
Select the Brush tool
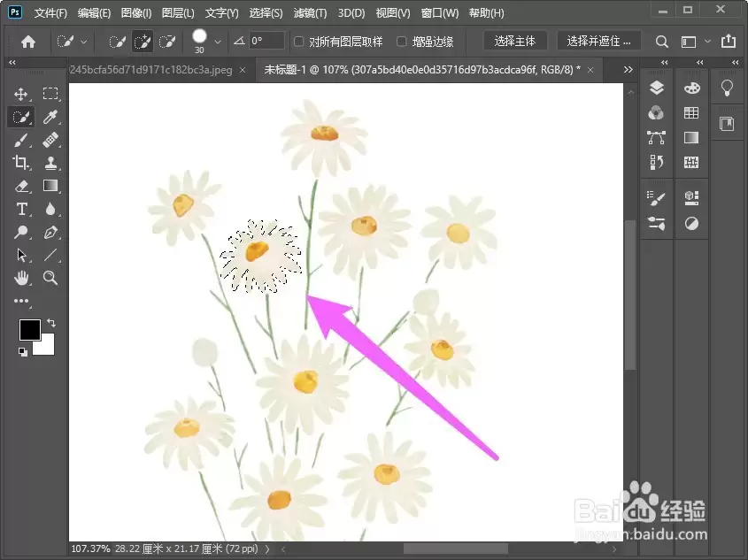[x=21, y=140]
